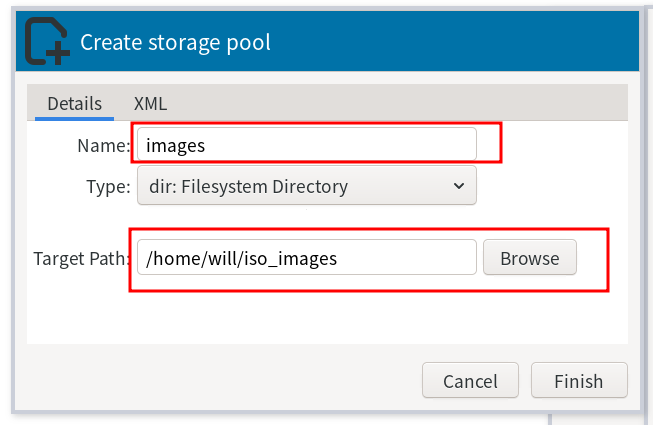The image size is (653, 425).
Task: Click the 'Name:' label
Action: [x=103, y=146]
